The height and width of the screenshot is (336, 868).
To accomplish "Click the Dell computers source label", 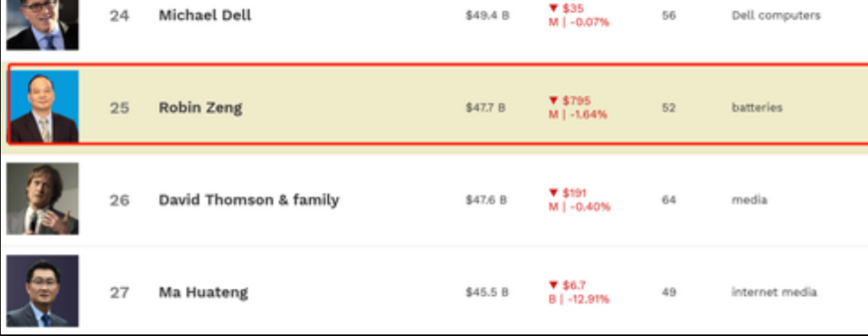I will [x=776, y=15].
